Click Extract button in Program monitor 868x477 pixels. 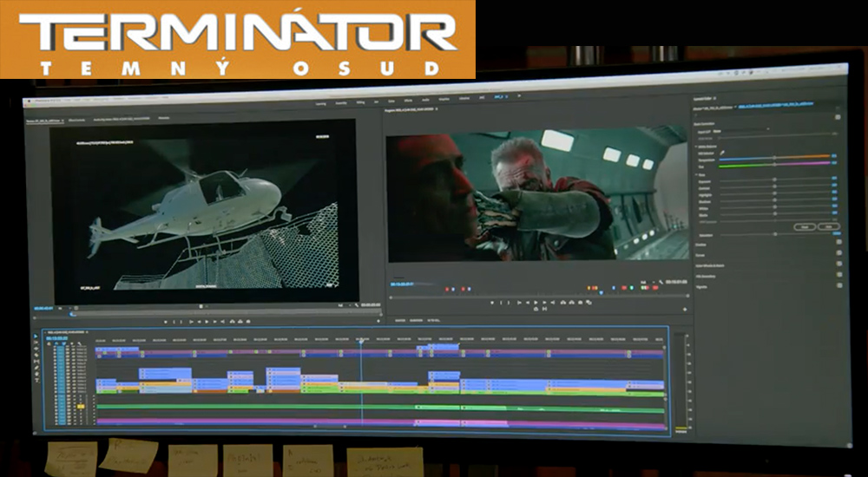point(571,302)
